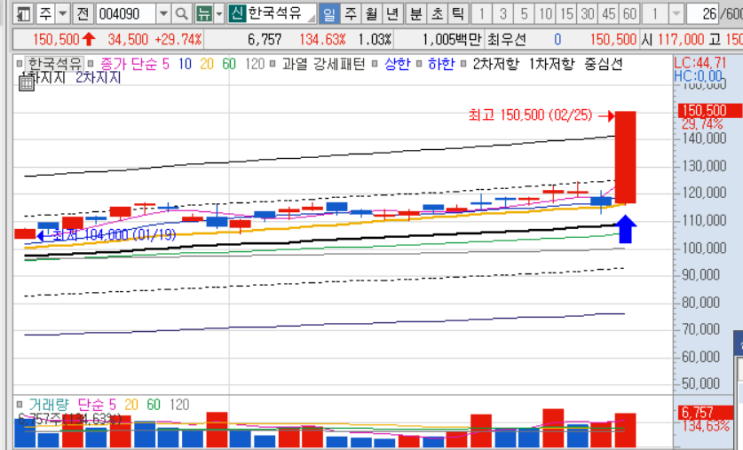Click the square marker before 2차저항 legend
Screen dimensions: 743x450
463,63
